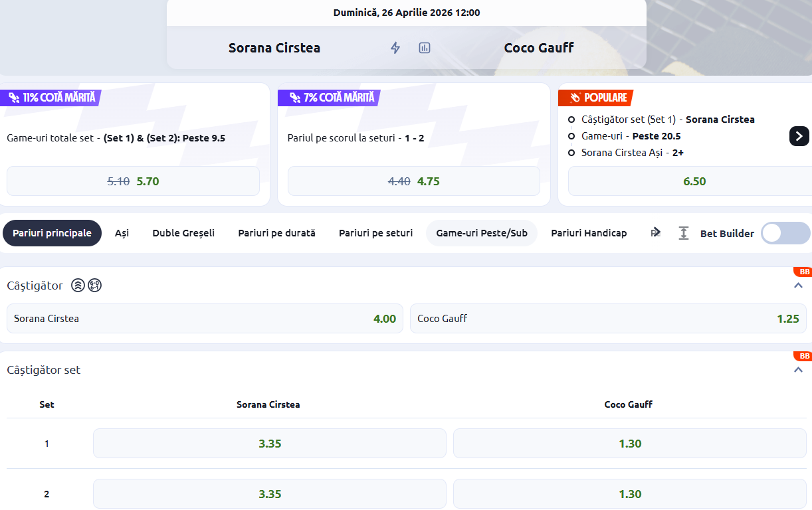Select boosted odds 5.70 for total games
Viewport: 812px width, 510px height.
(x=133, y=181)
